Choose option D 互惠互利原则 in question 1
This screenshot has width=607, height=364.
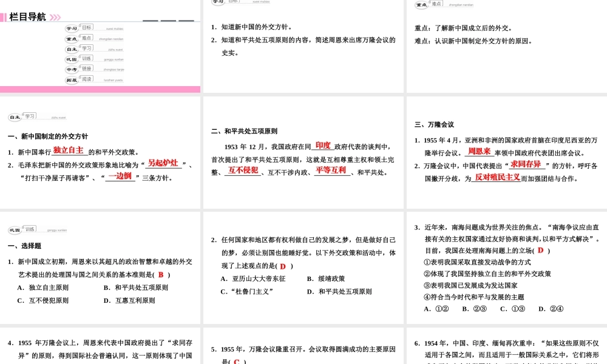point(129,300)
